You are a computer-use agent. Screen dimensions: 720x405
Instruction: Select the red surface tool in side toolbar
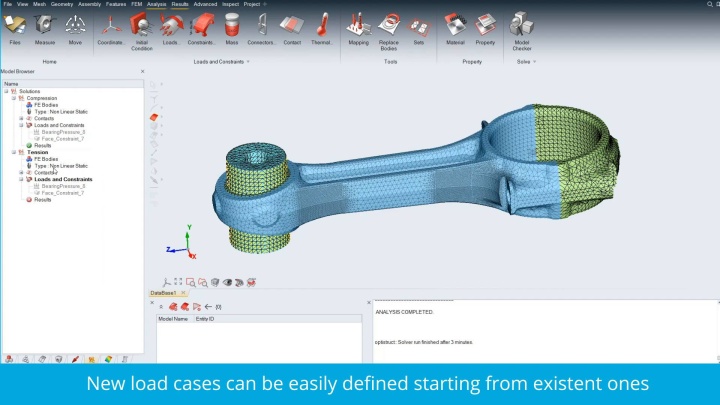coord(154,118)
